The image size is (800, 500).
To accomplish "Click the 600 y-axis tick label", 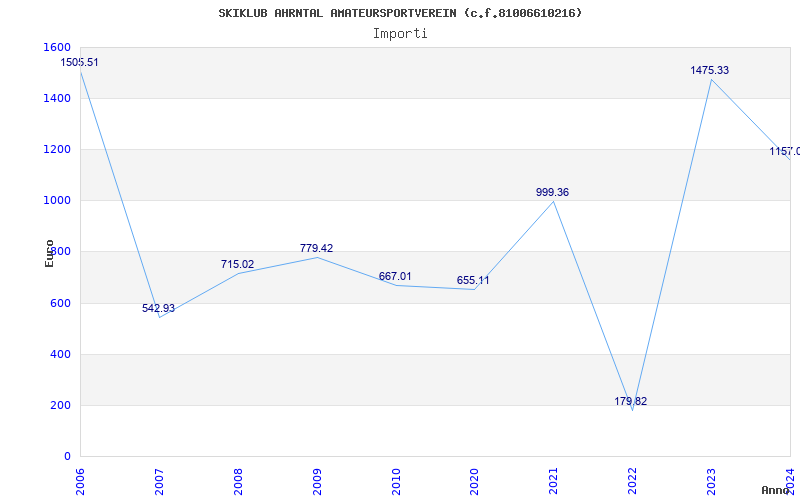I will click(x=61, y=303).
